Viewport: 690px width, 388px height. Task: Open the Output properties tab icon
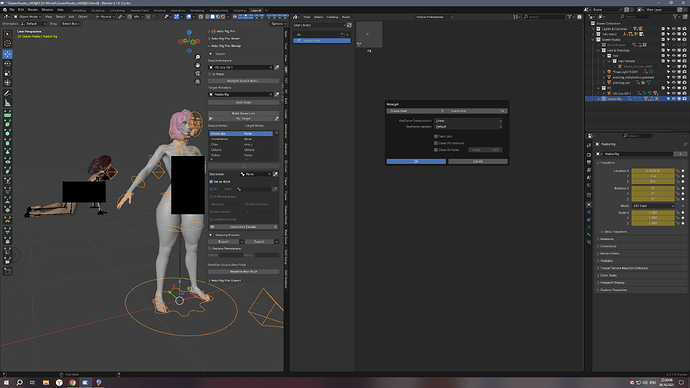(x=589, y=162)
